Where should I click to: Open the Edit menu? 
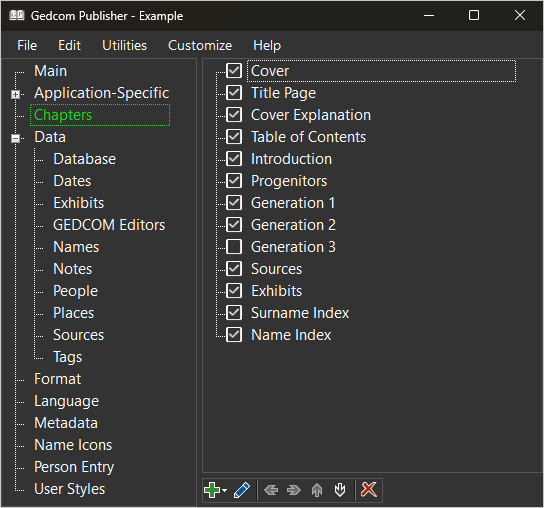tap(69, 45)
